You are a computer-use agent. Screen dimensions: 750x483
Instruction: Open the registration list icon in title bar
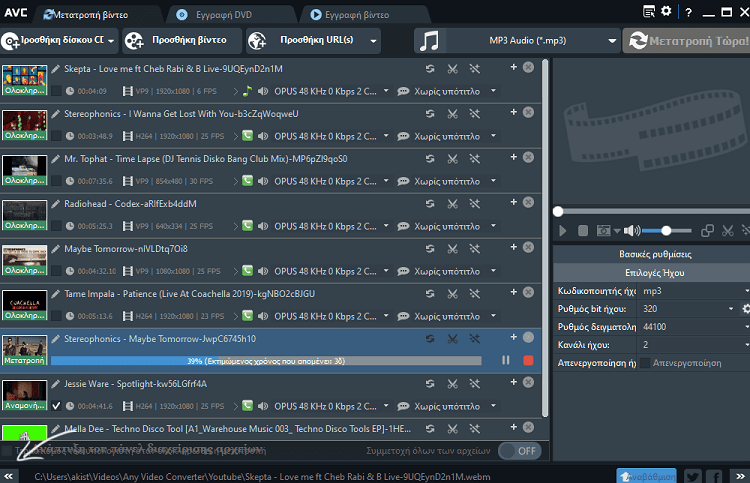[649, 11]
